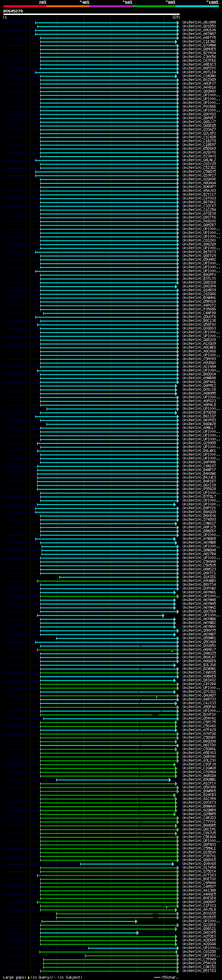
Task: Select the UniRef100_B0Z9Q9 label
Action: 199,80
